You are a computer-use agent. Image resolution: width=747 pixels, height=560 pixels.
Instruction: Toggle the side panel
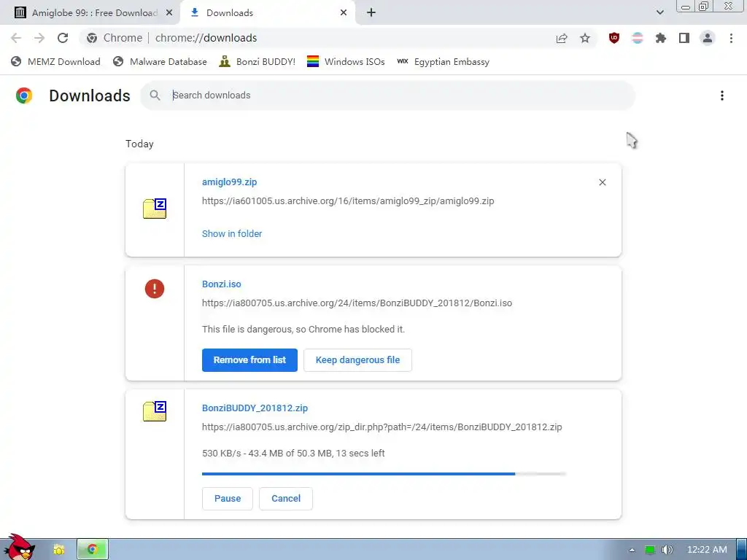tap(684, 38)
